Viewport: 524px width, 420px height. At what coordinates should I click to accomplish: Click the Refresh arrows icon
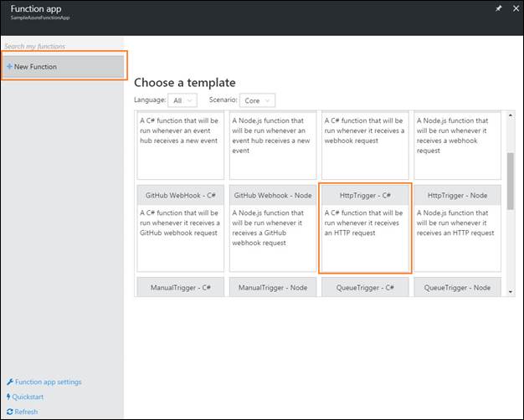point(9,412)
